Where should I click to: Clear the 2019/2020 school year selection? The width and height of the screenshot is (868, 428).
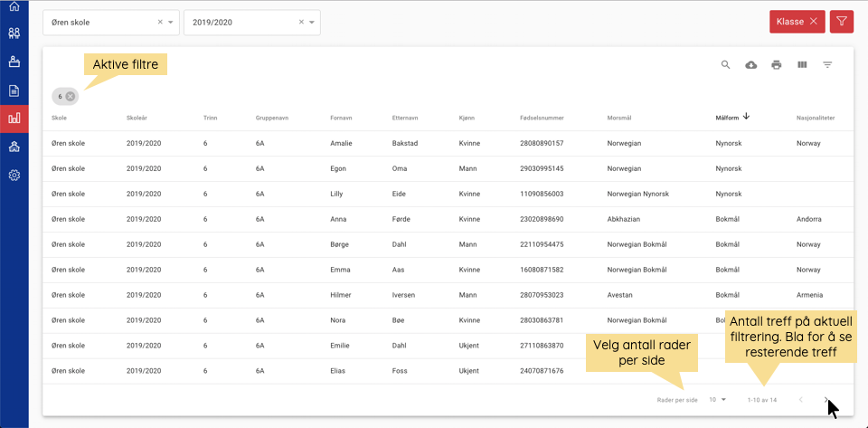(302, 22)
